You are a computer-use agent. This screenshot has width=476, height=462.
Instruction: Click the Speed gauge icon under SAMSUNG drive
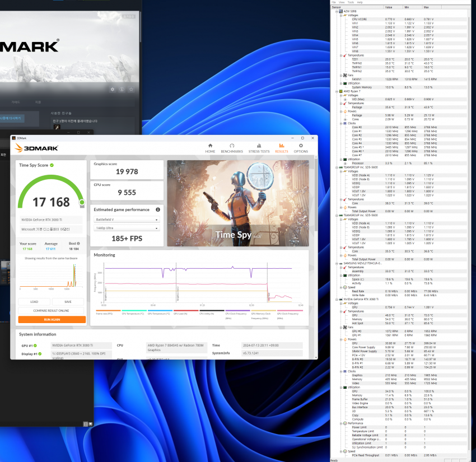pos(345,287)
